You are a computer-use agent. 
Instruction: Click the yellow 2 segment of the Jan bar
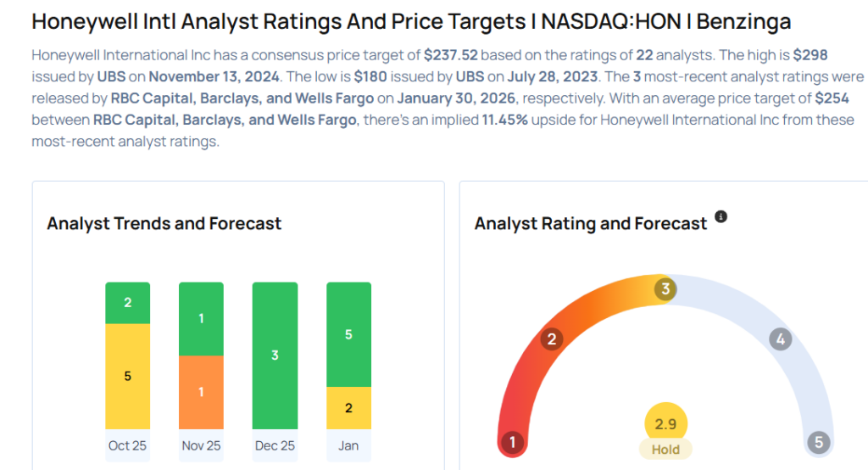(x=348, y=408)
